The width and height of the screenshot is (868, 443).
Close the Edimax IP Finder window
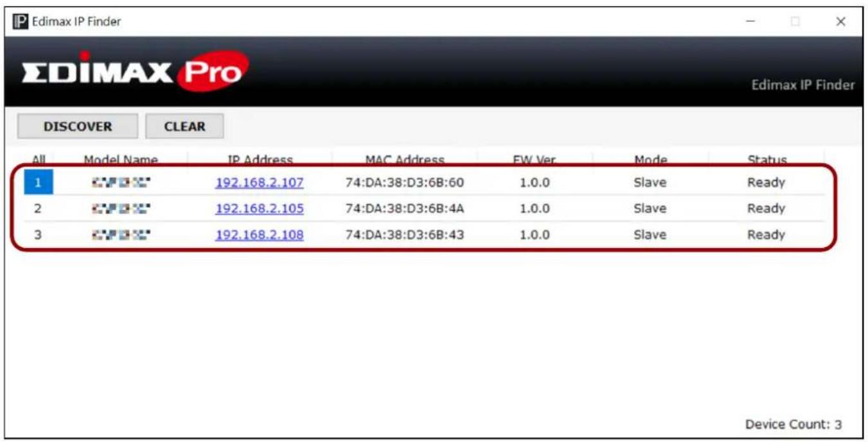840,22
